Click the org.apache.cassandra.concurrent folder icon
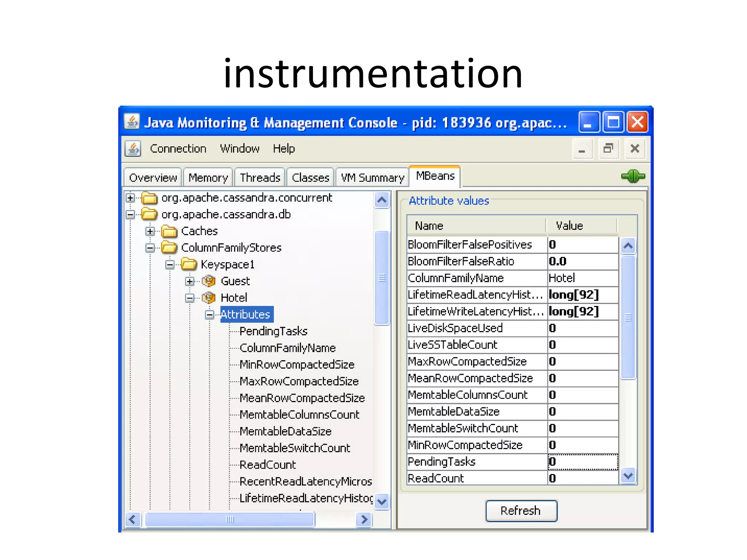Viewport: 747px width, 560px height. point(150,198)
